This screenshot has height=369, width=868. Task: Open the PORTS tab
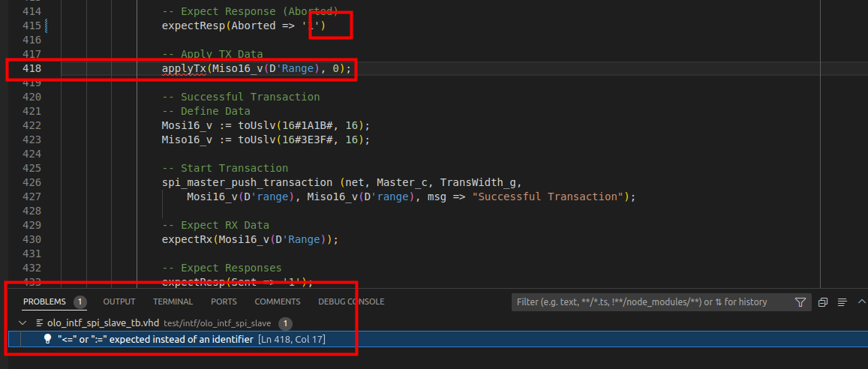click(224, 301)
